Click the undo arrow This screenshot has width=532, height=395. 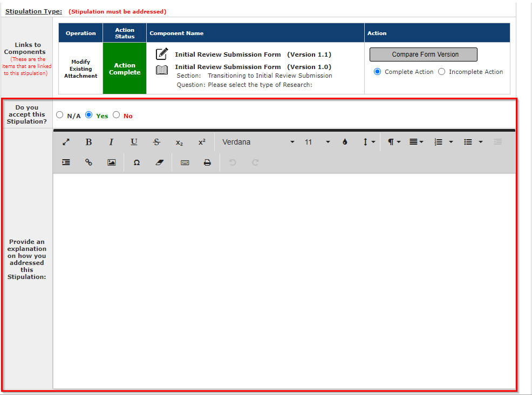[233, 162]
